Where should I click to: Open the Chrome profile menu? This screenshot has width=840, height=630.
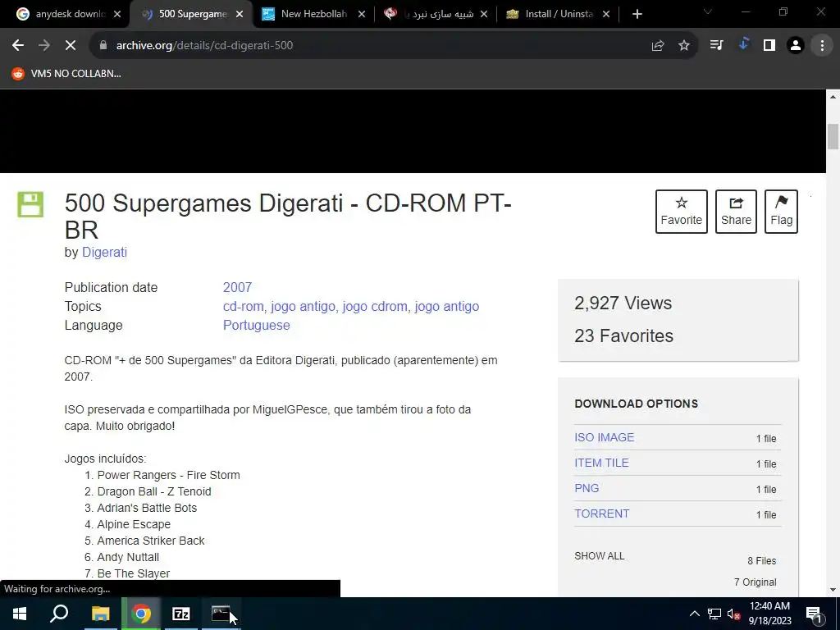pos(796,46)
